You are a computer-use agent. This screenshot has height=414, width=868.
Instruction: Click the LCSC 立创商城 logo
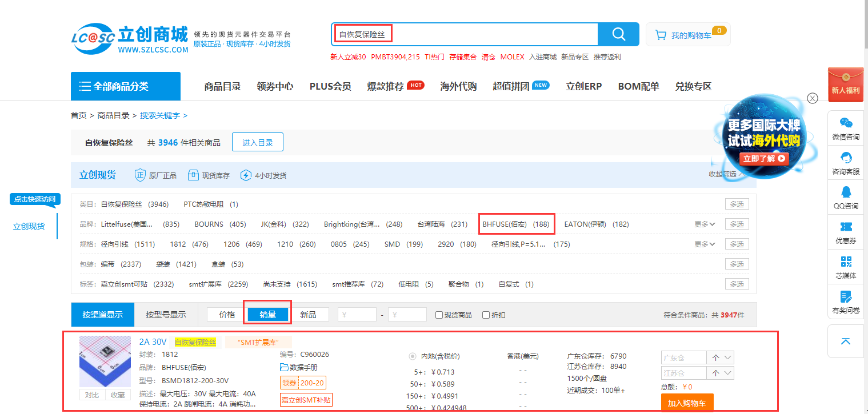click(130, 39)
